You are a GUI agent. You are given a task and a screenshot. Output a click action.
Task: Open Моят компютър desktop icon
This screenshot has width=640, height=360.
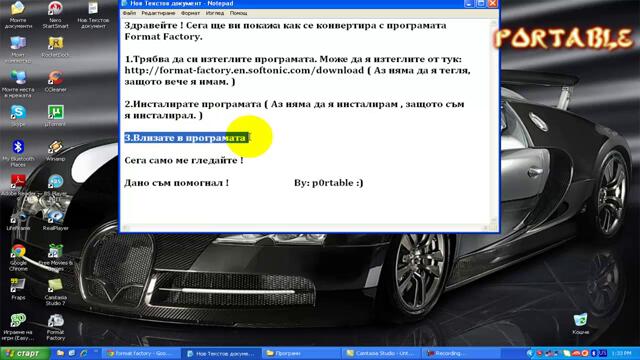[x=18, y=49]
